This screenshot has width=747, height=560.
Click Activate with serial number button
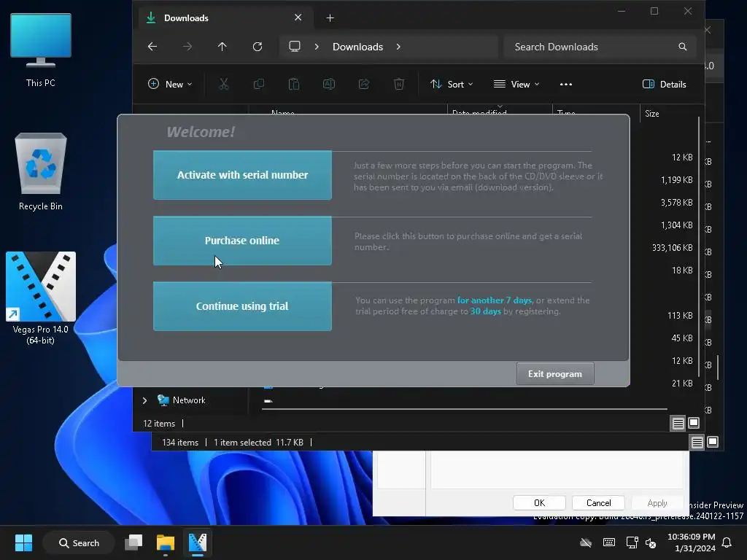[x=242, y=175]
